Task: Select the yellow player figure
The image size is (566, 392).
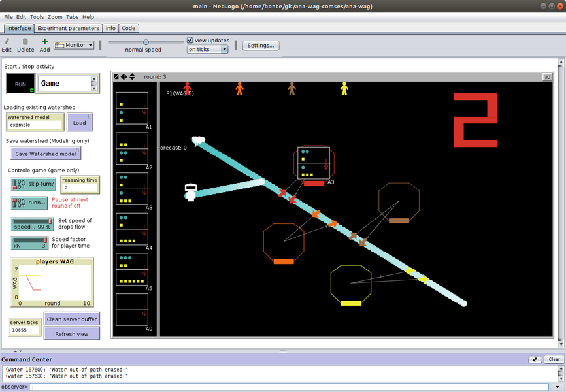Action: pyautogui.click(x=344, y=88)
